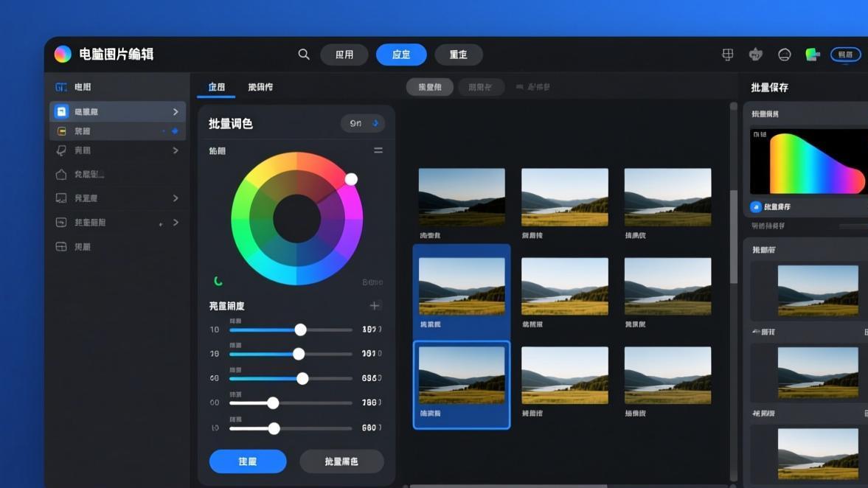Click the grey 批量 button at panel bottom right
Screen dimensions: 868x488
coord(341,461)
